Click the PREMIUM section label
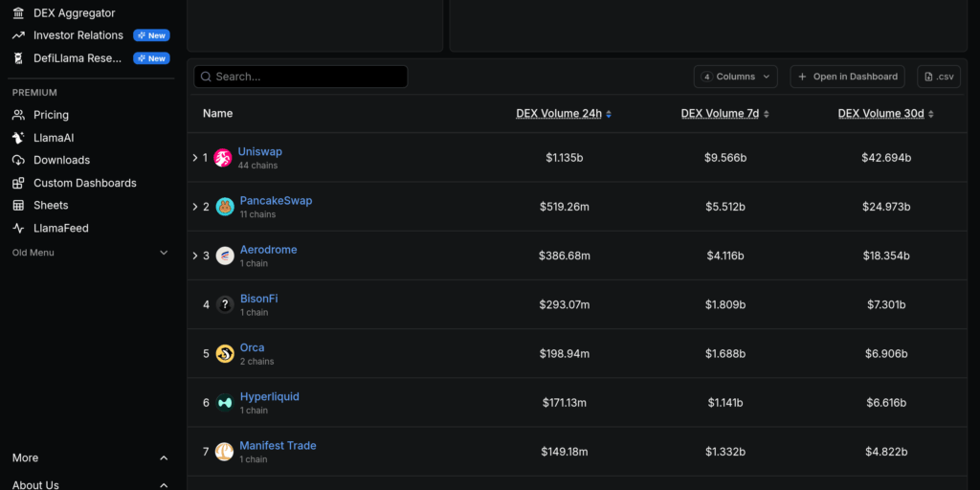Viewport: 980px width, 490px height. tap(34, 93)
